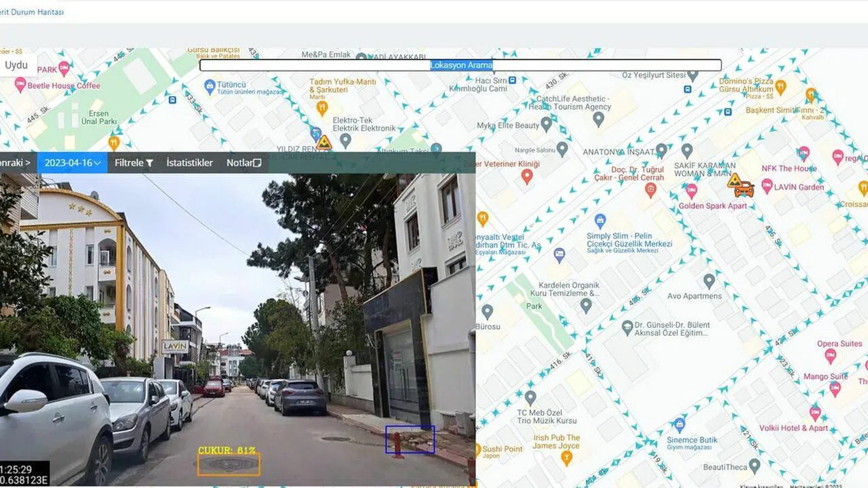Select the Beetle House Coffee map pin
The width and height of the screenshot is (868, 488).
pyautogui.click(x=20, y=85)
